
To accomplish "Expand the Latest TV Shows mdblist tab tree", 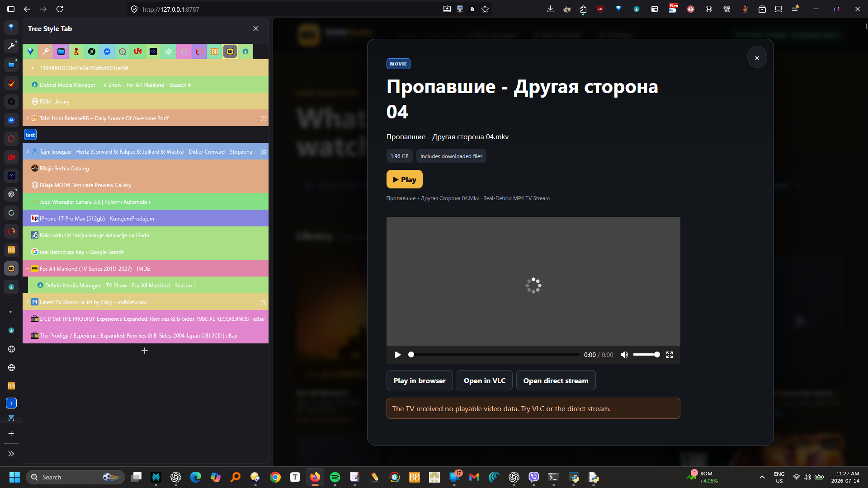I will [x=28, y=302].
